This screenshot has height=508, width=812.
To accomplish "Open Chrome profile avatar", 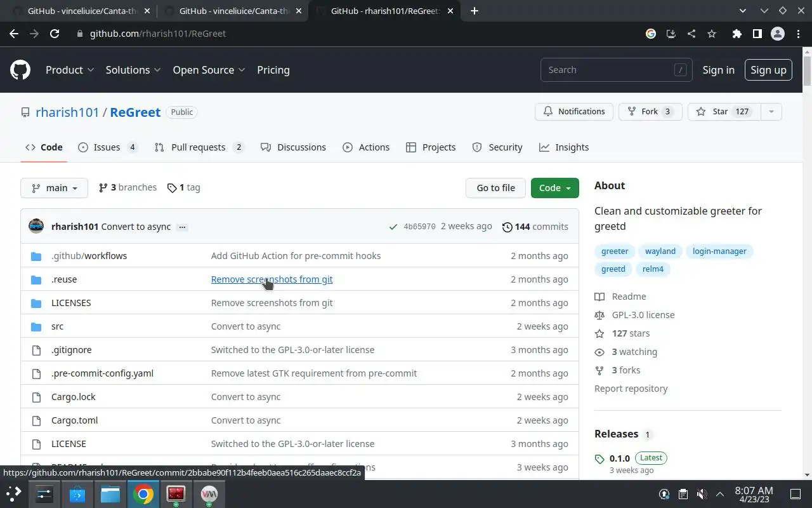I will (778, 34).
